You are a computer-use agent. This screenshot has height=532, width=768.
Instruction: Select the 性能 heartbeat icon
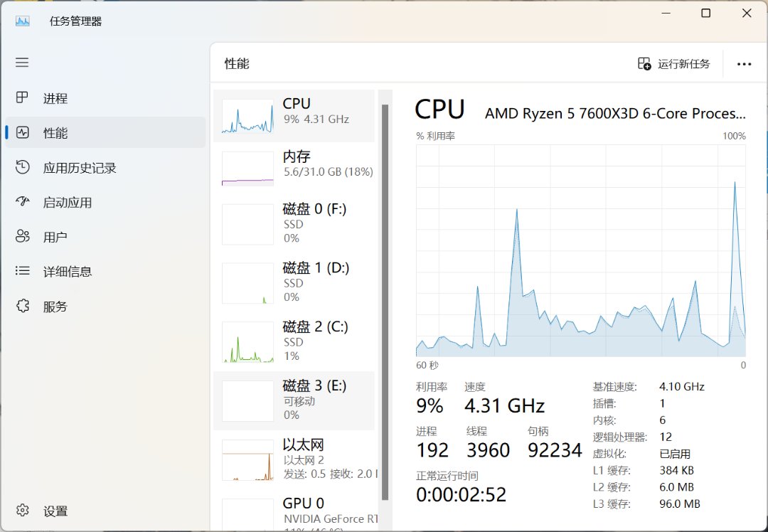pyautogui.click(x=23, y=132)
